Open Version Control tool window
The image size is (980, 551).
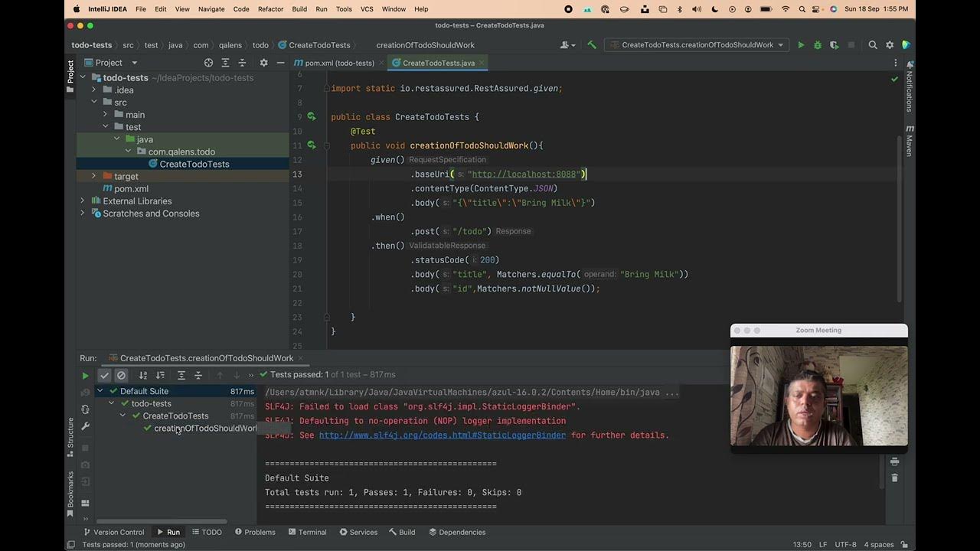coord(113,532)
